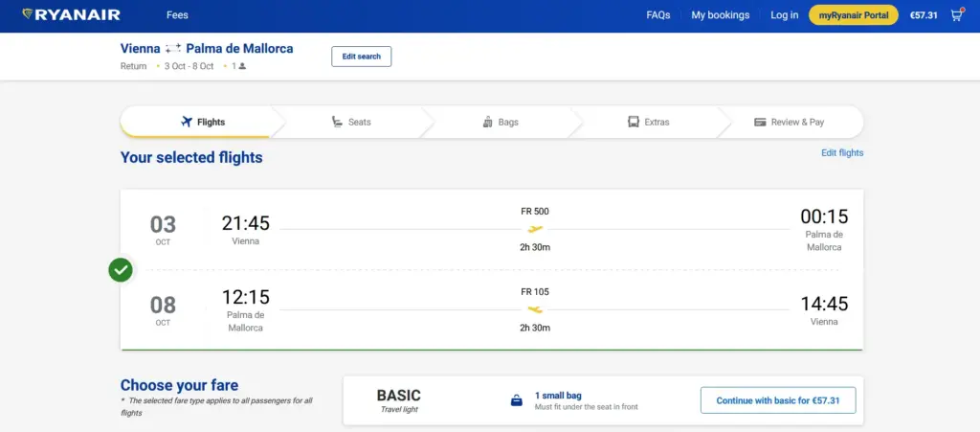Click the 12:15 Palma departure time
Screen dimensions: 980x432
246,297
